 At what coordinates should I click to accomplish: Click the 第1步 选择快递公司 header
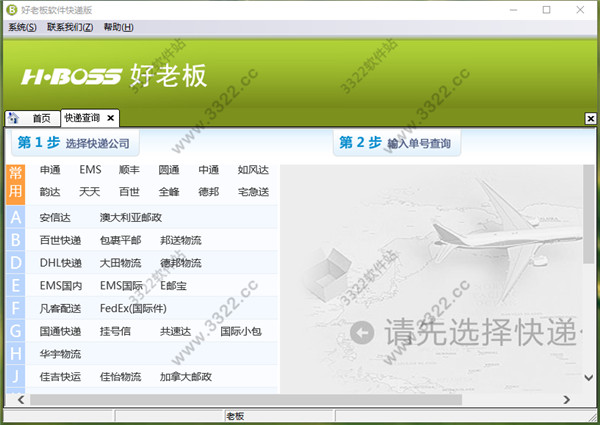(x=75, y=143)
